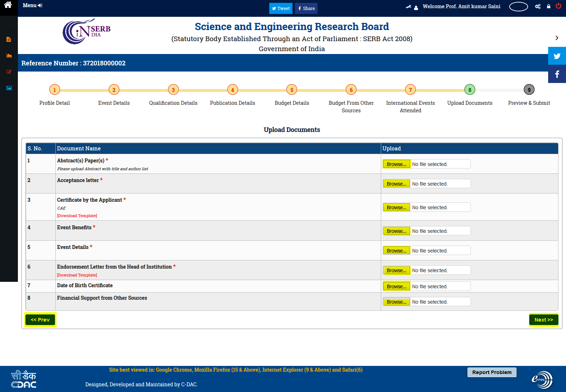The width and height of the screenshot is (566, 392).
Task: Click the Report Problem button
Action: coord(492,372)
